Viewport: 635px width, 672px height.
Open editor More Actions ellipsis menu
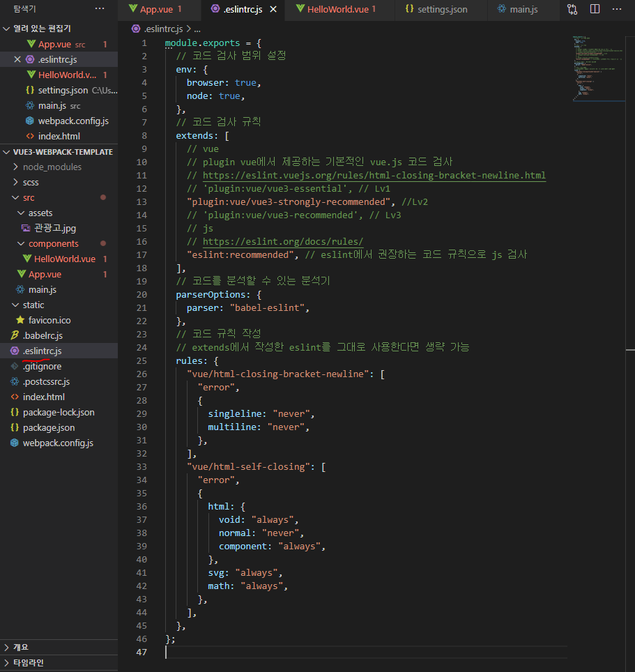(617, 9)
